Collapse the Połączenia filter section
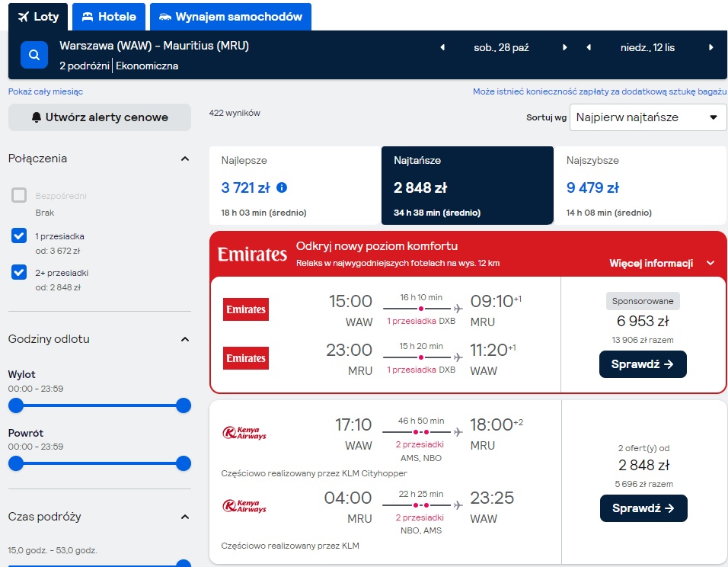 (x=185, y=159)
